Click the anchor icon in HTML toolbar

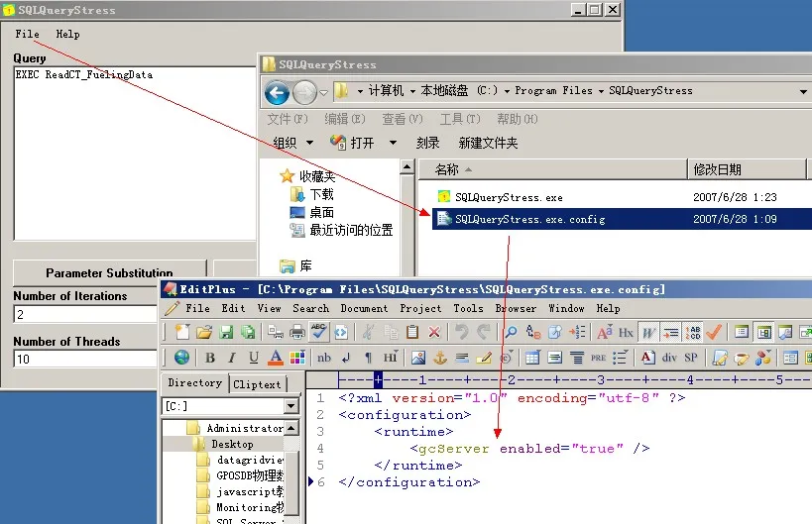pos(440,357)
